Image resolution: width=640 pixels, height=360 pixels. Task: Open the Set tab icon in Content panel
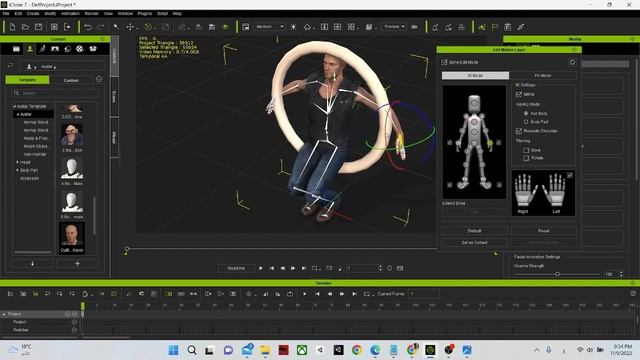(55, 49)
